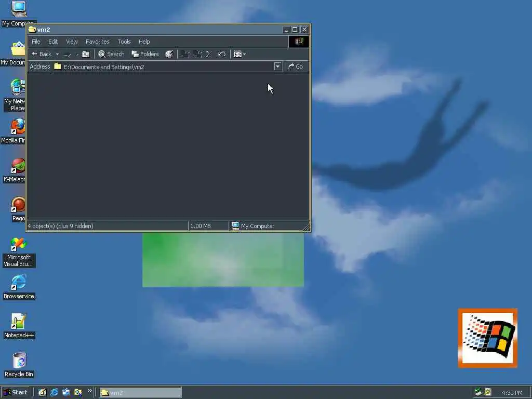
Task: Go back with the Back button
Action: coord(42,54)
